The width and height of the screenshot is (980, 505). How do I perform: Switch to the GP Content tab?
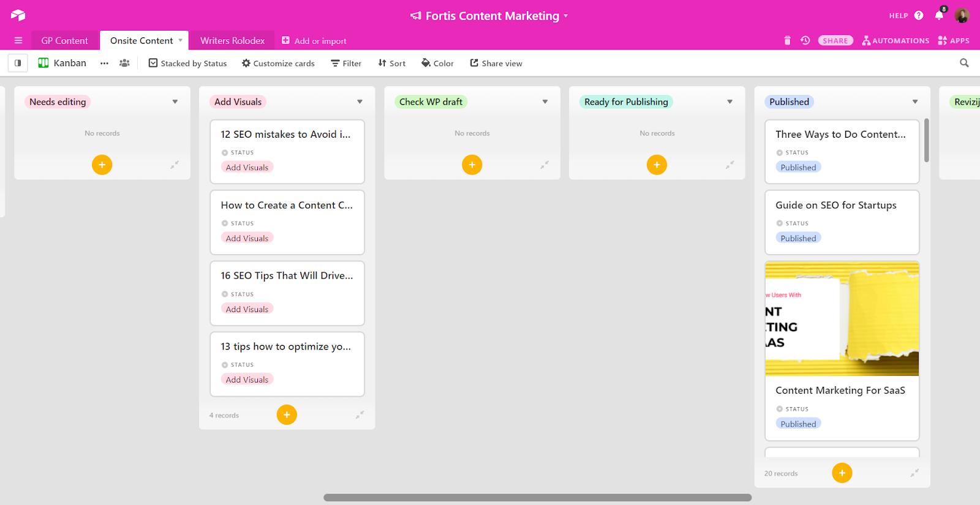coord(64,41)
